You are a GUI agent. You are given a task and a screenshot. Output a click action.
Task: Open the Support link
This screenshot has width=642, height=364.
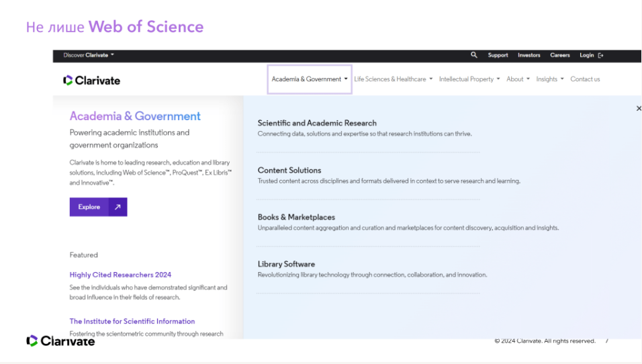[498, 55]
